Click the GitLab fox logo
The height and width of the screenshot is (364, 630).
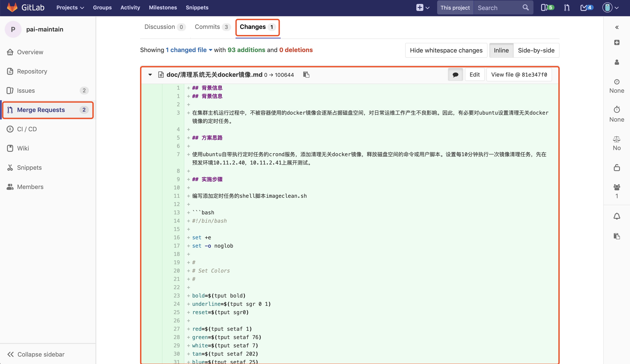click(x=12, y=7)
